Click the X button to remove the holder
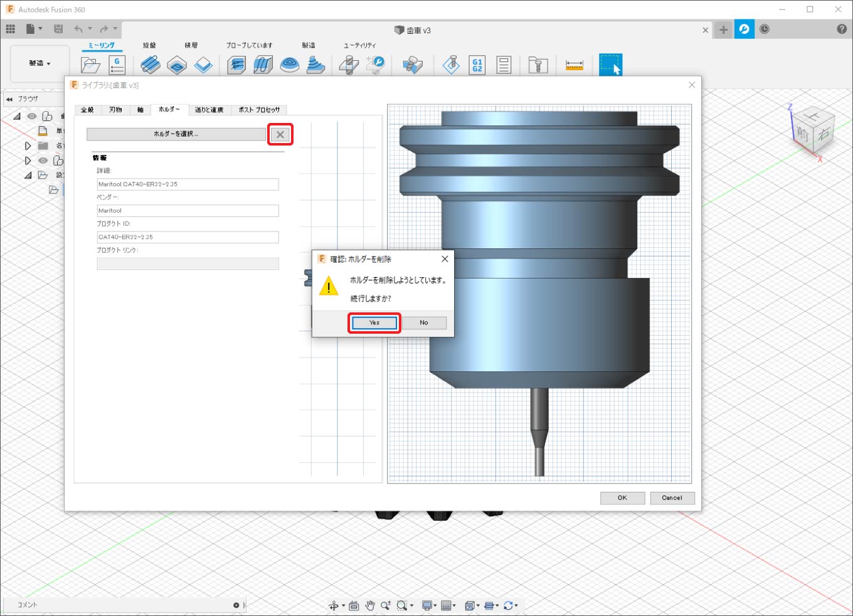This screenshot has height=616, width=853. click(280, 134)
